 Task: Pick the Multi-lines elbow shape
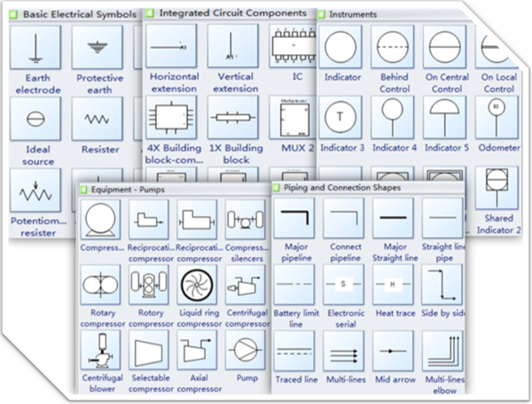pos(442,352)
